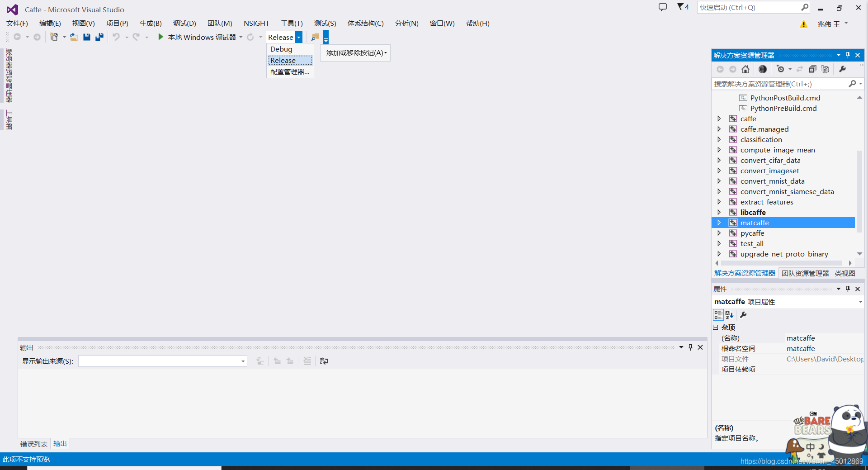Click the 兆伟 王 account name
Image resolution: width=868 pixels, height=470 pixels.
(829, 24)
